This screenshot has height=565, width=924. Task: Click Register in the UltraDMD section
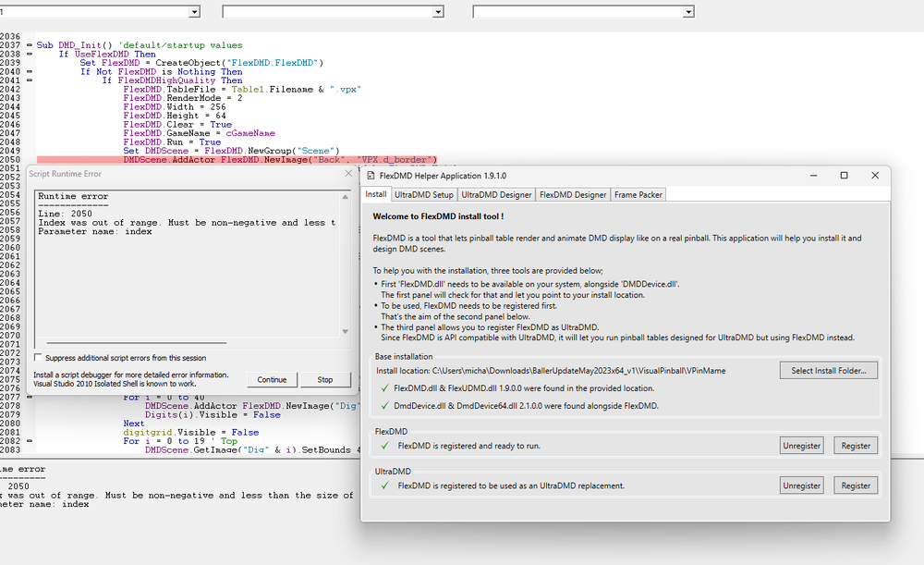pyautogui.click(x=856, y=486)
